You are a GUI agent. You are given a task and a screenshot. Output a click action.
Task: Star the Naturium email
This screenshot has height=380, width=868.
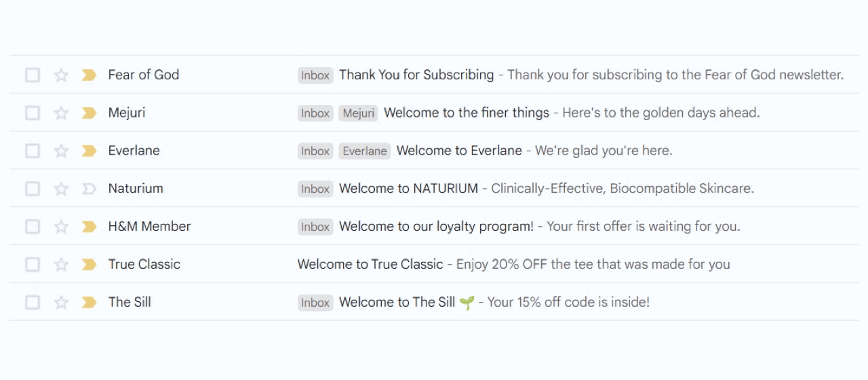(x=61, y=189)
